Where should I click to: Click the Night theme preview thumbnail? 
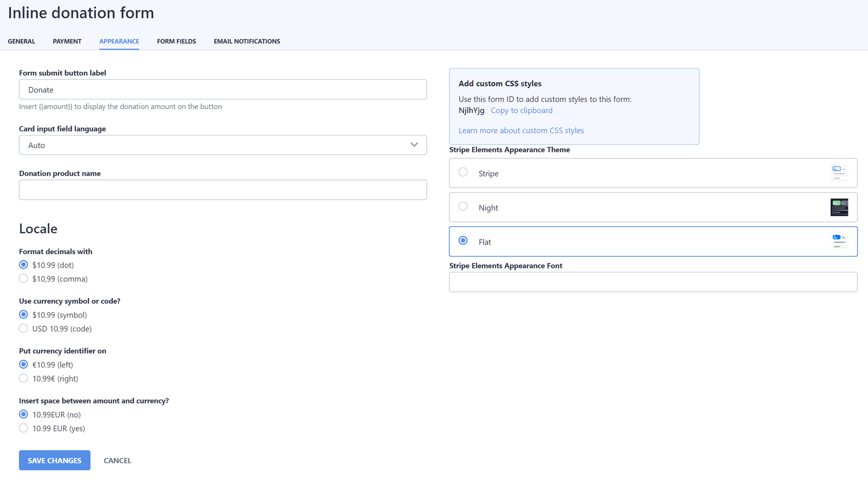tap(839, 207)
